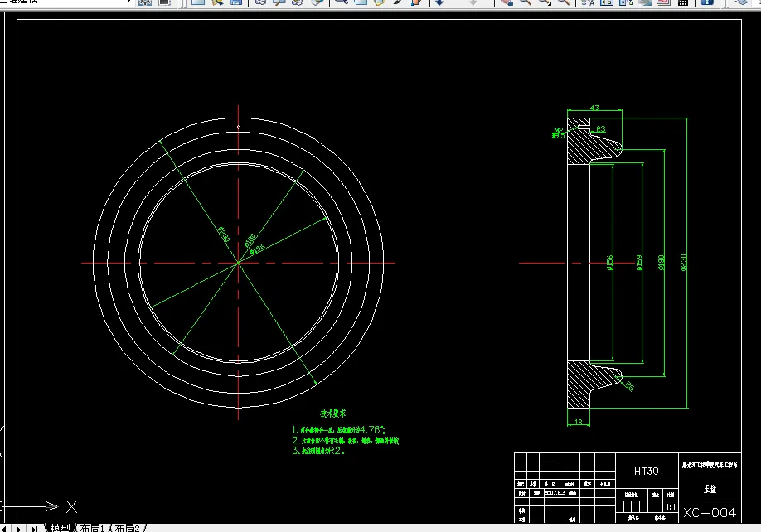The width and height of the screenshot is (761, 532).
Task: Switch to the 模型 model tab
Action: [61, 528]
